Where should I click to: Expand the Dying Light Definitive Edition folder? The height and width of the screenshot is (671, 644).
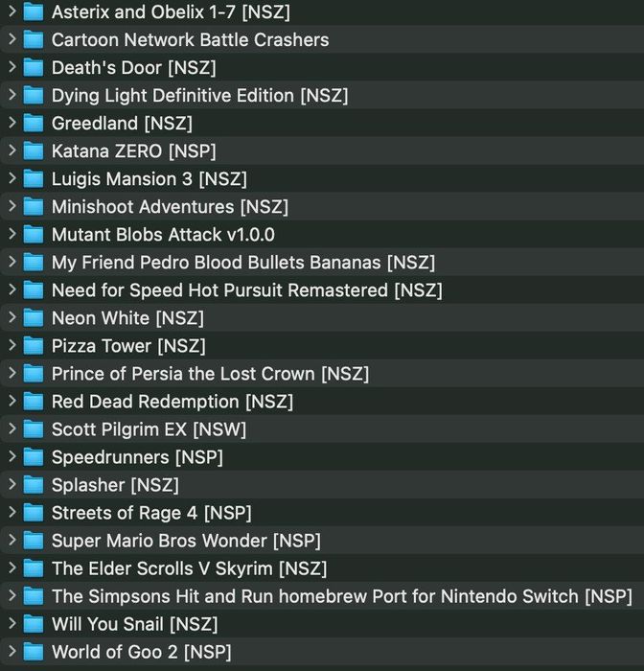[12, 95]
